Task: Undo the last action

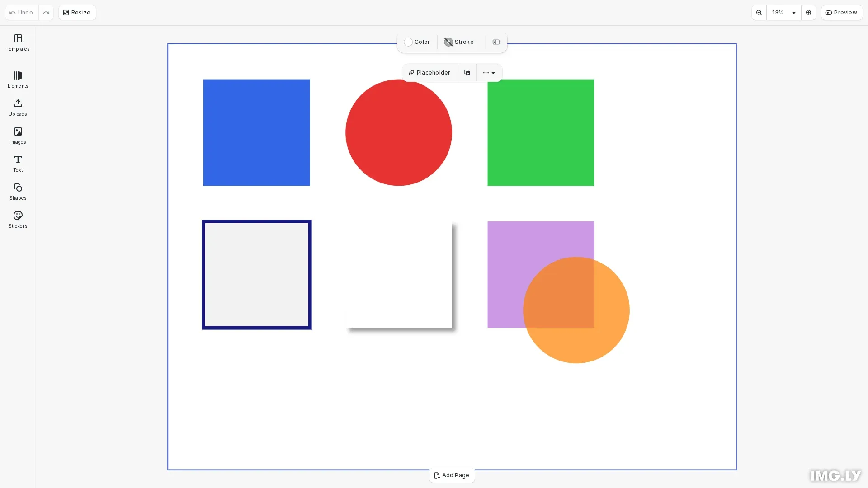Action: (20, 12)
